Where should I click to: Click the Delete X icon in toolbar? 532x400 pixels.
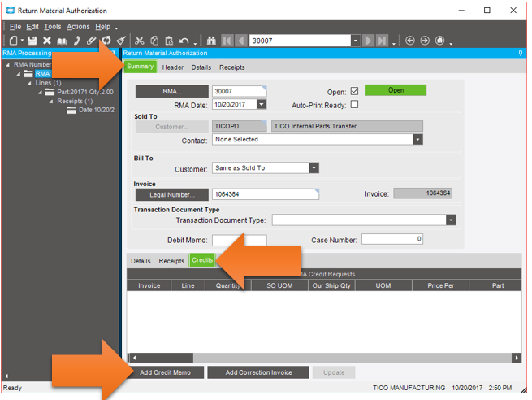tap(47, 41)
